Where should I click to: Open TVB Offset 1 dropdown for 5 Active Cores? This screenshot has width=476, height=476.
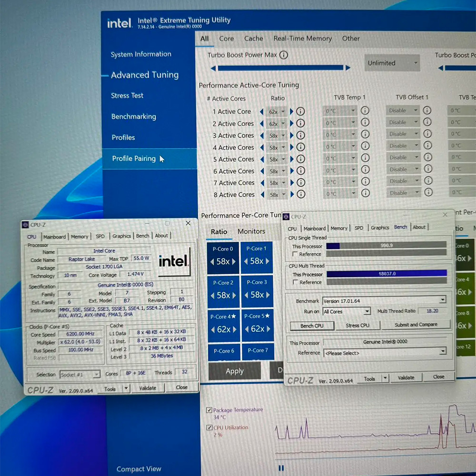[404, 157]
